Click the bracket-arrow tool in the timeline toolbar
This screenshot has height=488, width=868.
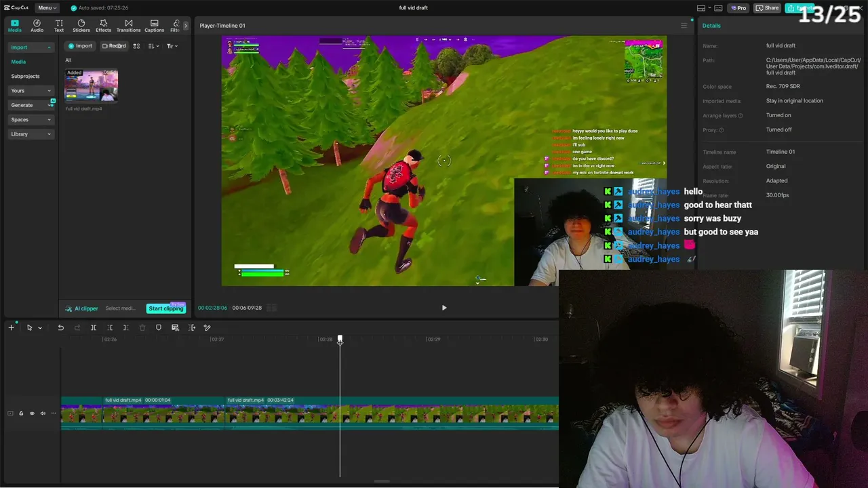191,328
